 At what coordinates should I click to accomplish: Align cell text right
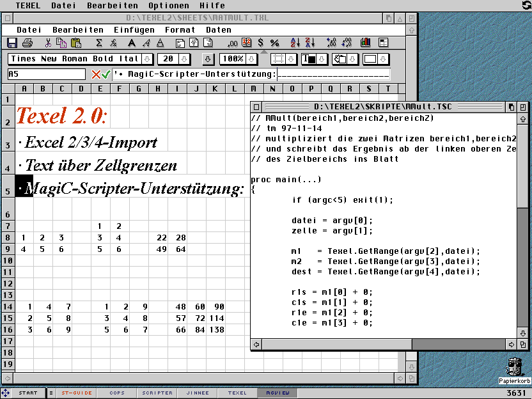point(208,43)
